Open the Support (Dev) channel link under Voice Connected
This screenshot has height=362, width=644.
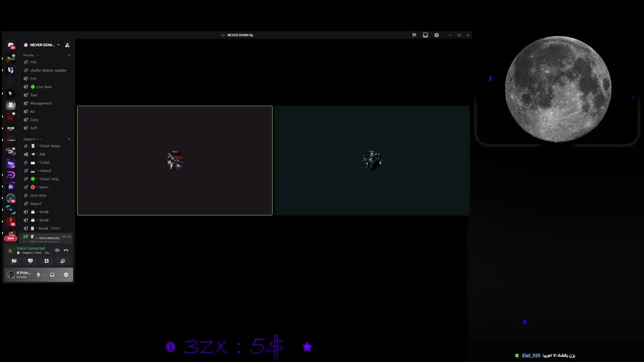[33, 252]
